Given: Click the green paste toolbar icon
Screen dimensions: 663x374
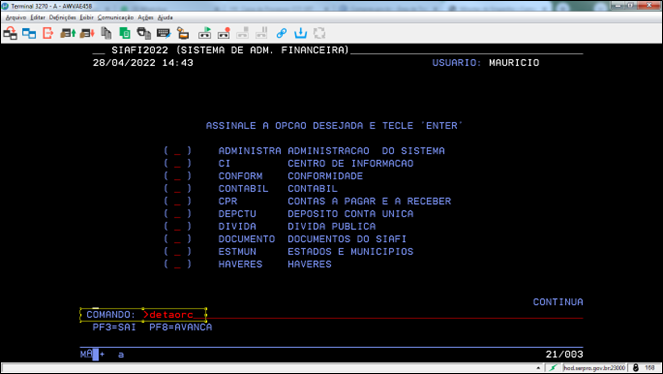Looking at the screenshot, I should coord(125,33).
